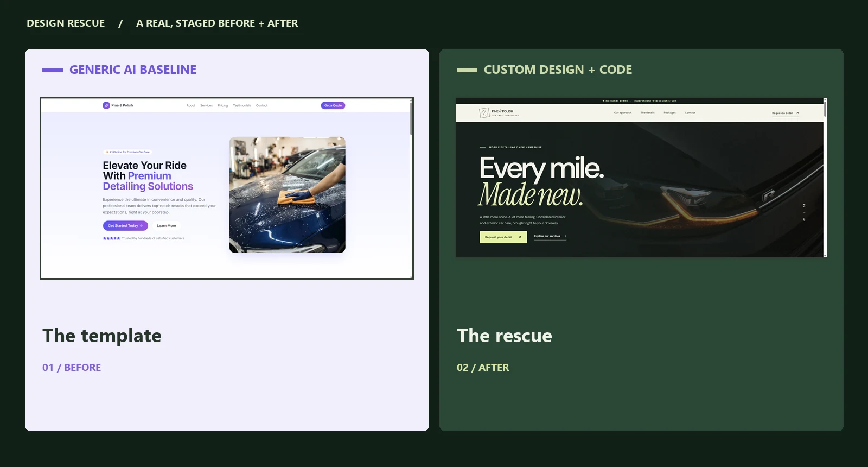Open Testimonials in the template site nav

242,105
